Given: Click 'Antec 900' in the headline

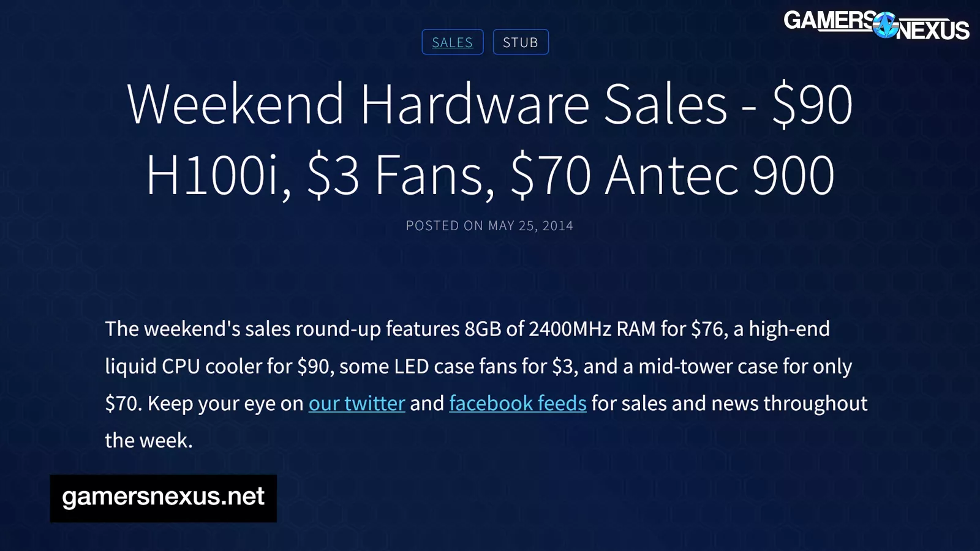Looking at the screenshot, I should 720,176.
